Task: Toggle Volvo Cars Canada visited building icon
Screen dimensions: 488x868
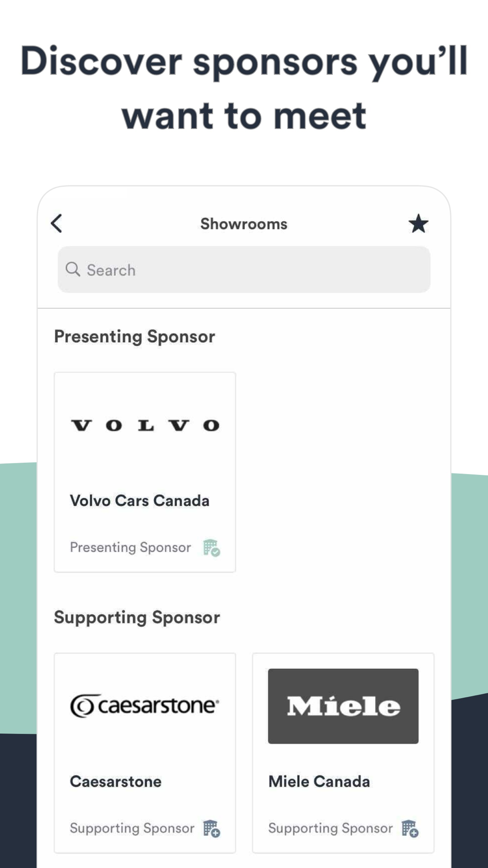Action: tap(212, 548)
